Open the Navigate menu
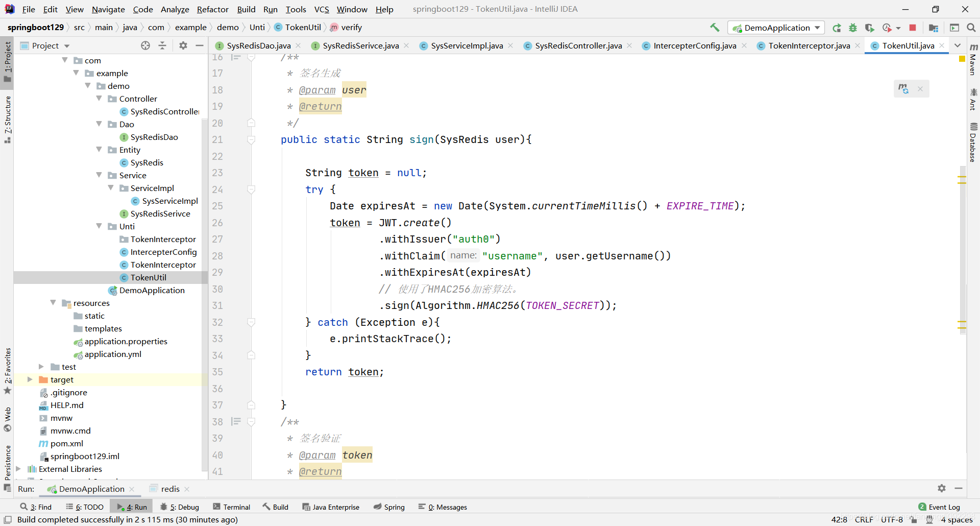Viewport: 980px width, 526px height. pyautogui.click(x=108, y=9)
